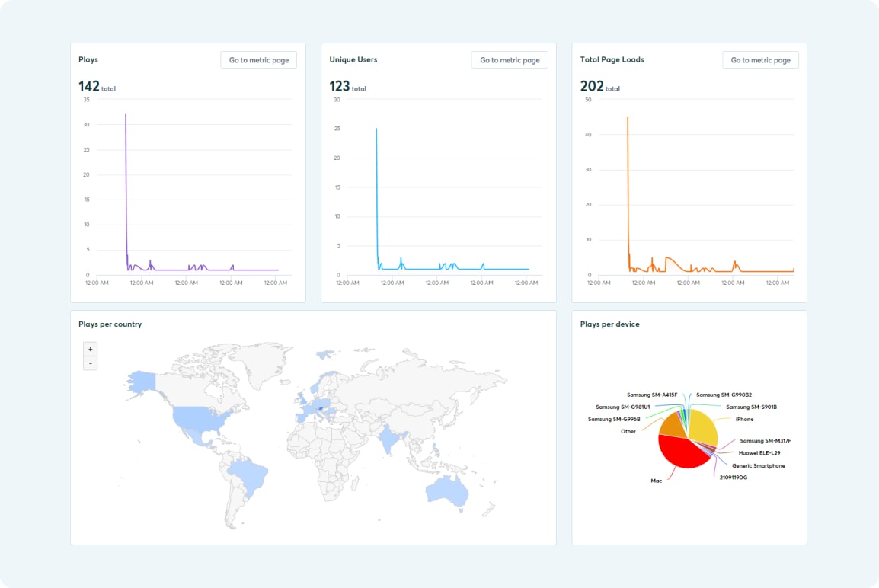Click the "Samsung SM-A415F" label

(652, 395)
